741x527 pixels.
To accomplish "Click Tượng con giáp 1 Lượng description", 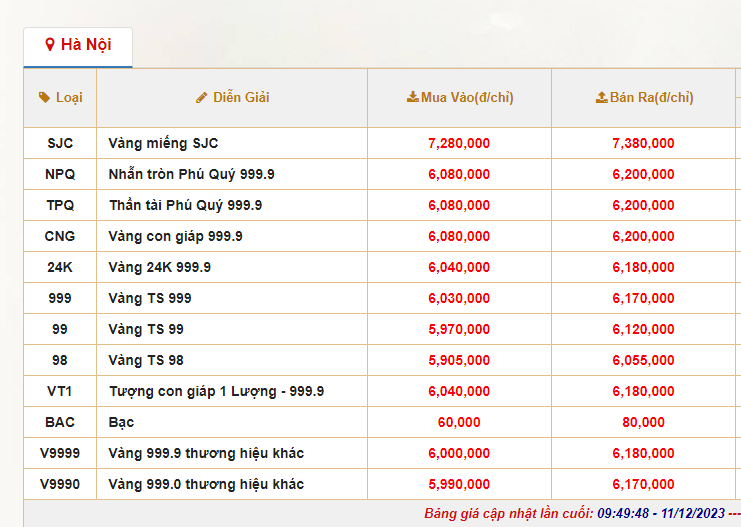I will (x=216, y=391).
